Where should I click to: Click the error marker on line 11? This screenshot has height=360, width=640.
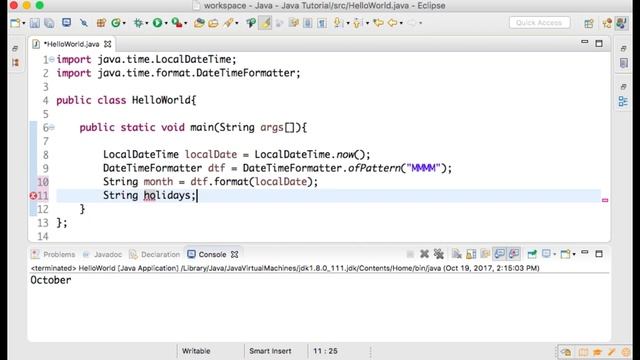coord(33,196)
